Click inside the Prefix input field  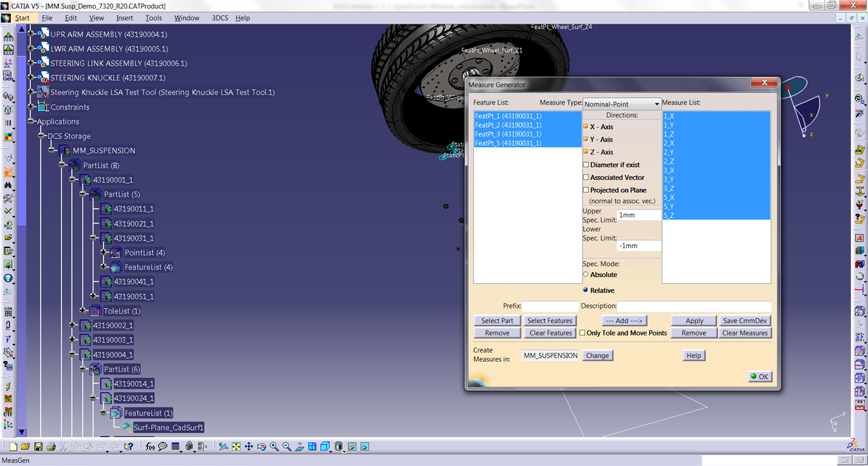point(550,305)
